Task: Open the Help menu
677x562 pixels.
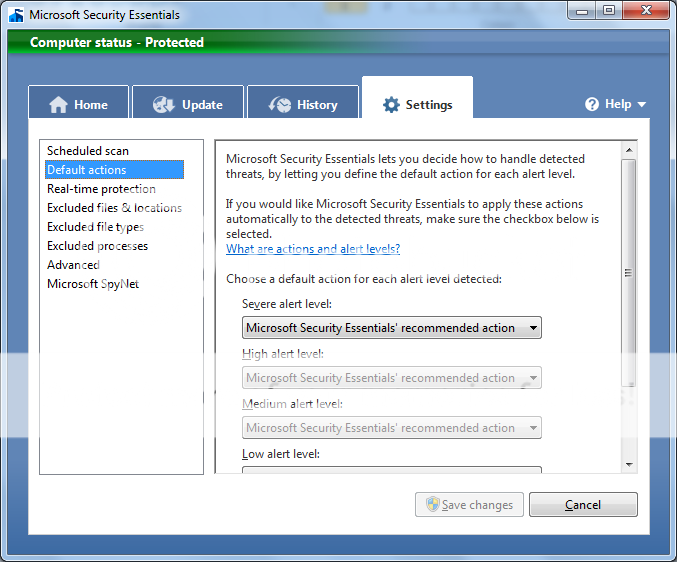Action: 616,104
